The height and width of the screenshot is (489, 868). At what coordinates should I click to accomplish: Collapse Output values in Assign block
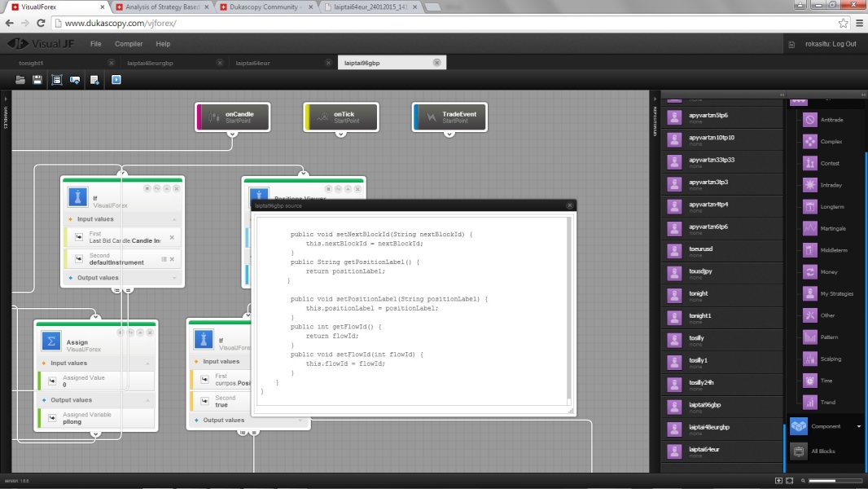148,400
